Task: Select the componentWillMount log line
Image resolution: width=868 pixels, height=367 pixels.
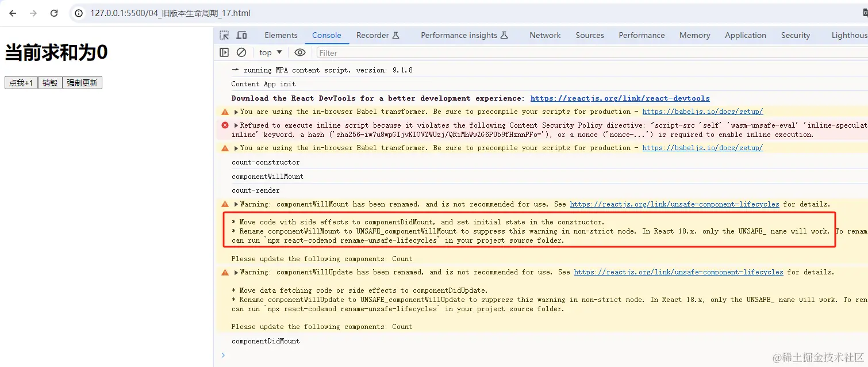Action: (x=267, y=177)
